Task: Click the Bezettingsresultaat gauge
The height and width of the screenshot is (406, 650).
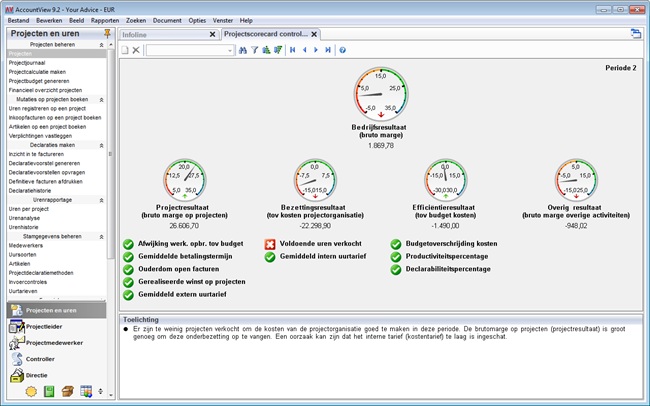Action: tap(315, 180)
